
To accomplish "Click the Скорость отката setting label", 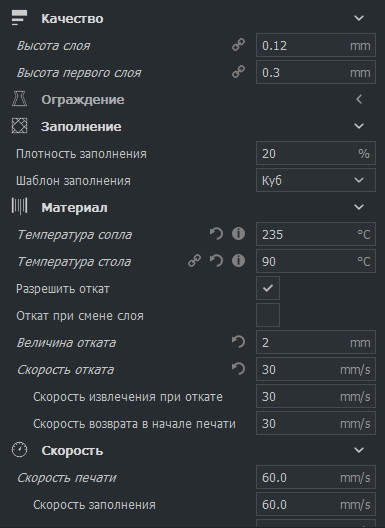I will point(65,370).
